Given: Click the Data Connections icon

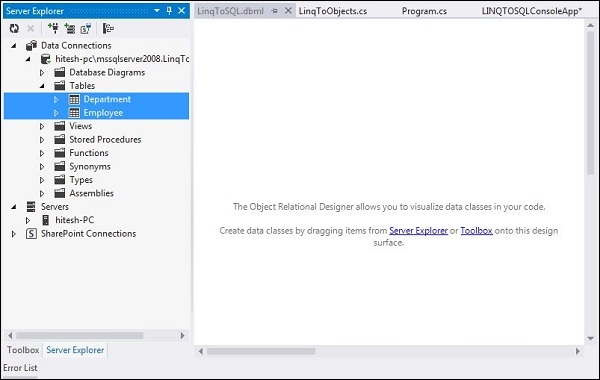Looking at the screenshot, I should tap(31, 46).
